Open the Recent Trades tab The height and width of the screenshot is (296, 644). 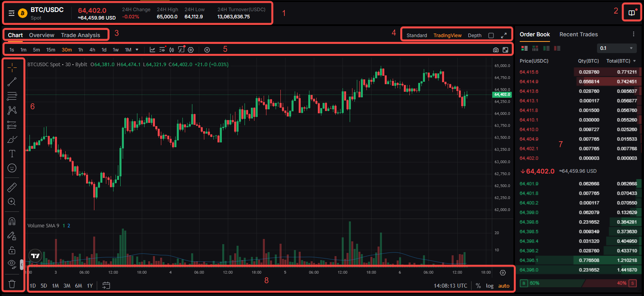click(x=578, y=34)
